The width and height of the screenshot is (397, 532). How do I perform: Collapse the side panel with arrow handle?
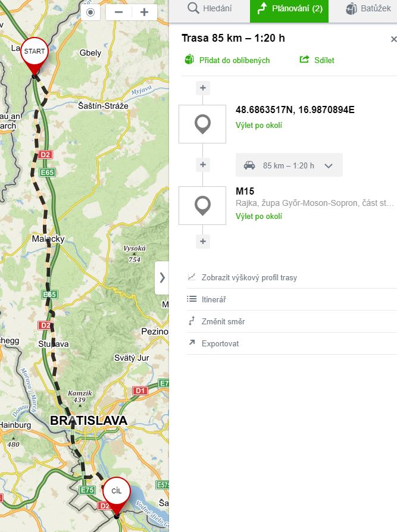[162, 278]
